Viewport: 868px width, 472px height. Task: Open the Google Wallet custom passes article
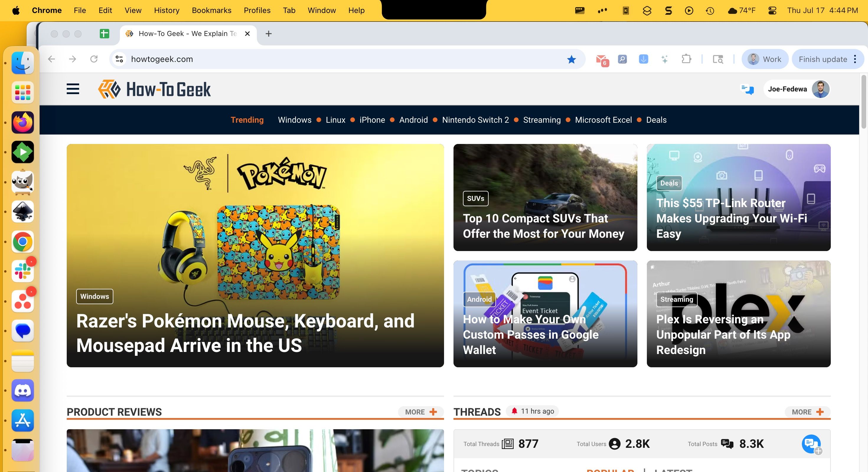[x=530, y=334]
